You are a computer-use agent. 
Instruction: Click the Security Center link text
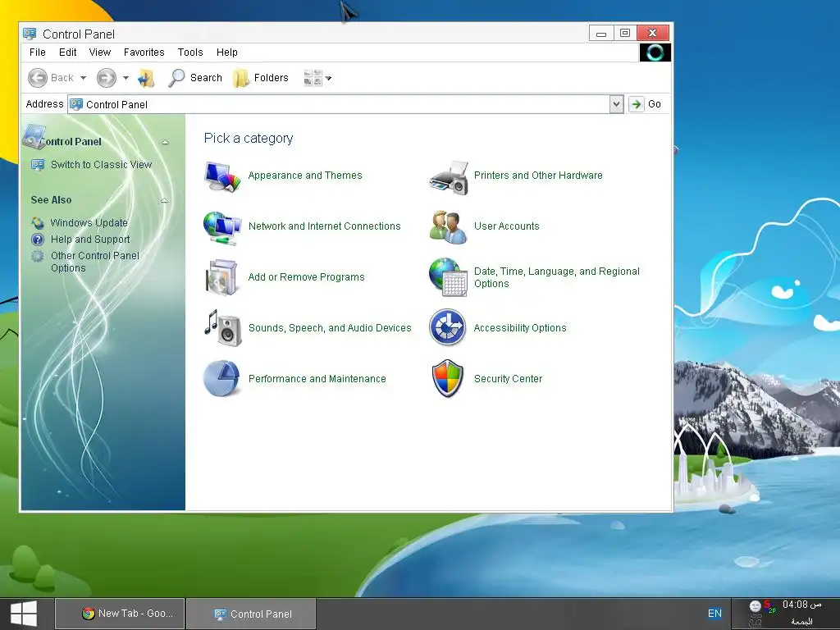click(508, 379)
